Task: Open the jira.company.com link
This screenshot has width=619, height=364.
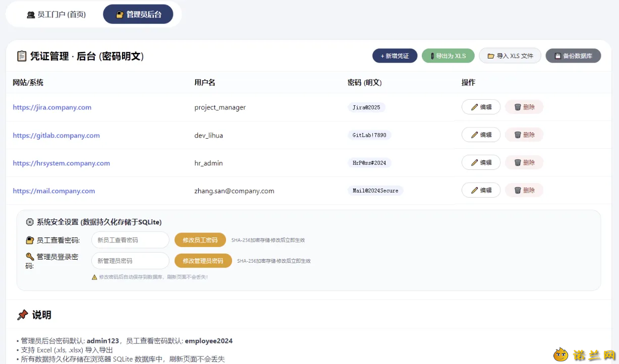Action: [52, 107]
